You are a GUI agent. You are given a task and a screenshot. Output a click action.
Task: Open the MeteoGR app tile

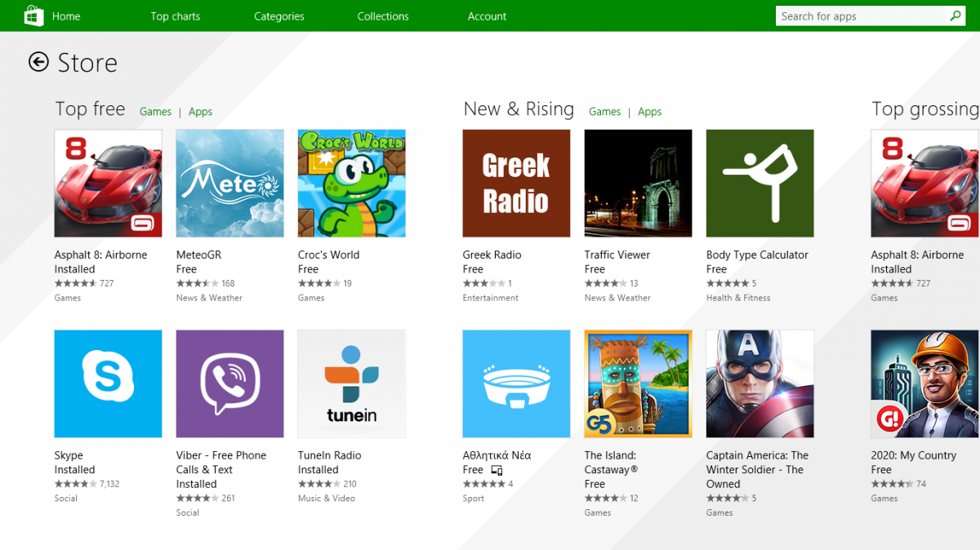point(230,184)
